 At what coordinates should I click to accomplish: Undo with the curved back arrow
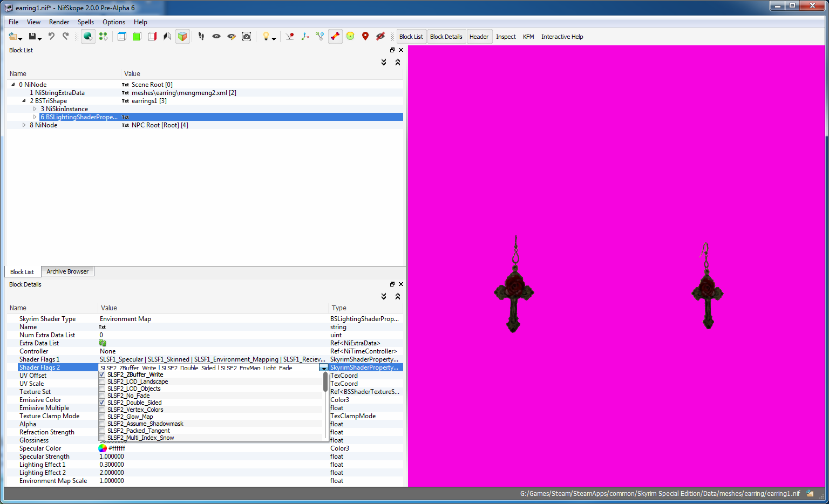(51, 36)
